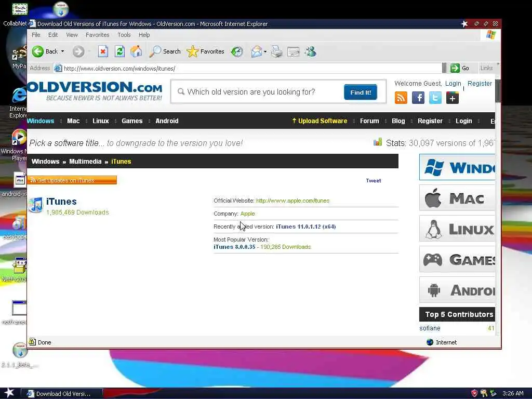The height and width of the screenshot is (399, 532).
Task: Click the black plus share icon
Action: click(453, 98)
